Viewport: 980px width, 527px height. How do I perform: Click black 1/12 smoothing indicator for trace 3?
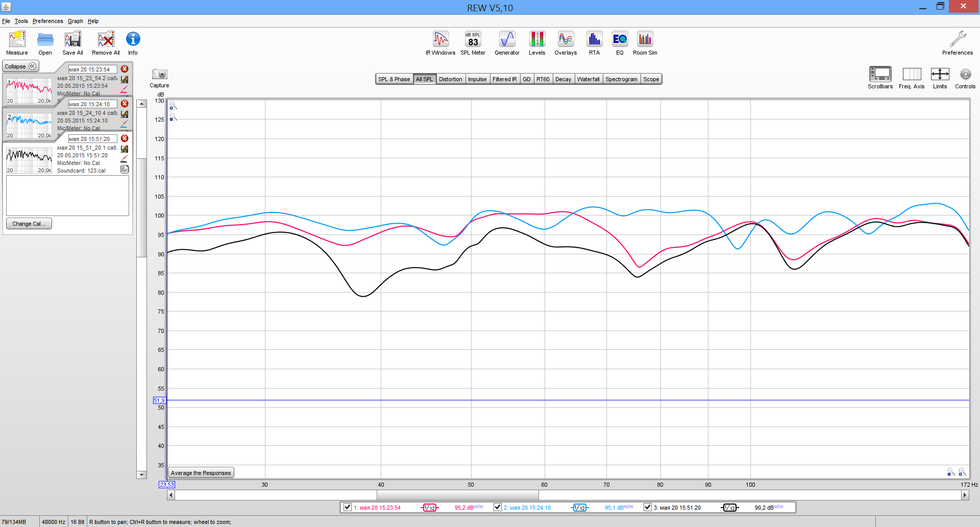click(x=730, y=508)
